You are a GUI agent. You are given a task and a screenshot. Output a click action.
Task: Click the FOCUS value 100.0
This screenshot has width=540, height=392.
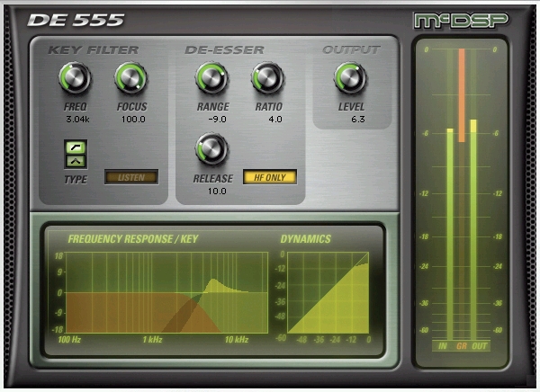[x=133, y=120]
